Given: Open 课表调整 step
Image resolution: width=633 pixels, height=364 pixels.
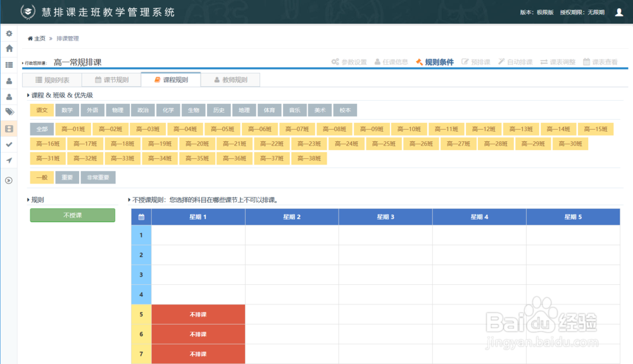Looking at the screenshot, I should coord(558,62).
